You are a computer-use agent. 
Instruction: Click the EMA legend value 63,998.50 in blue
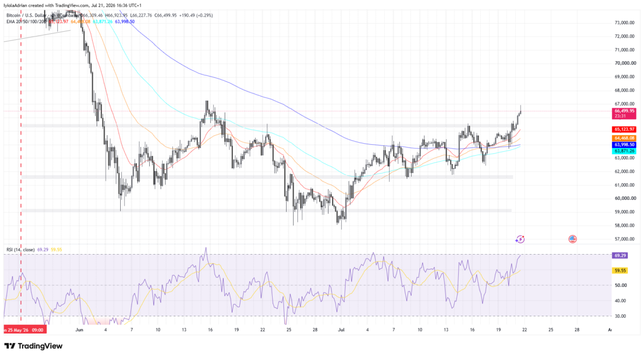[x=124, y=21]
